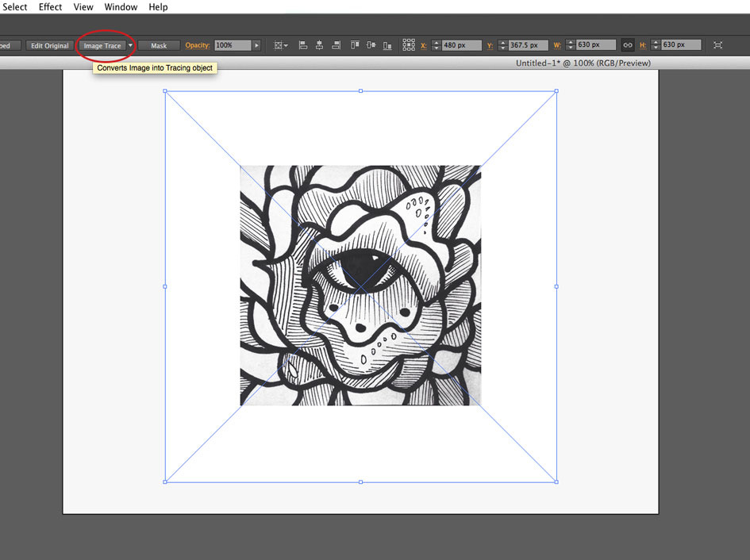Select the Horizontal Align Right icon
The height and width of the screenshot is (560, 750).
pyautogui.click(x=336, y=45)
